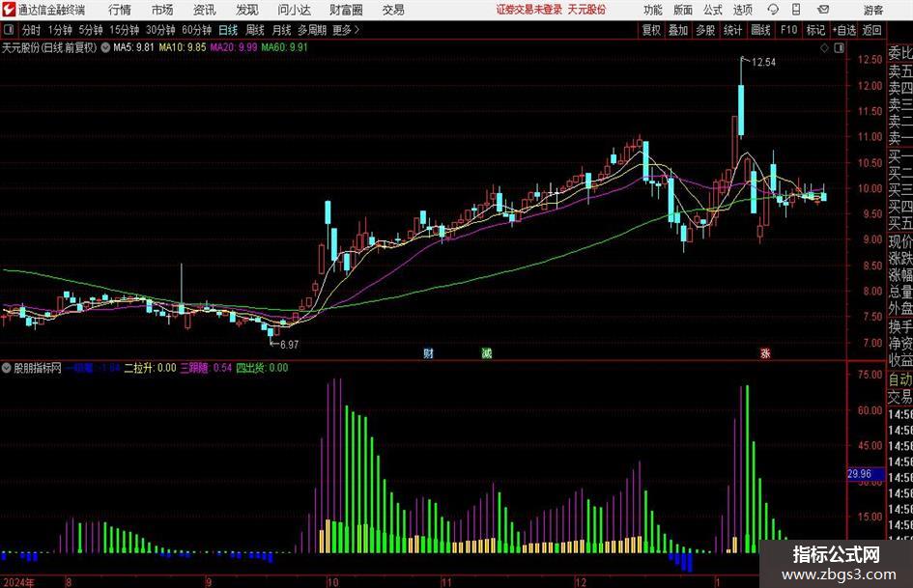This screenshot has width=913, height=588.
Task: Switch to the 15分钟 period tab
Action: [x=125, y=30]
